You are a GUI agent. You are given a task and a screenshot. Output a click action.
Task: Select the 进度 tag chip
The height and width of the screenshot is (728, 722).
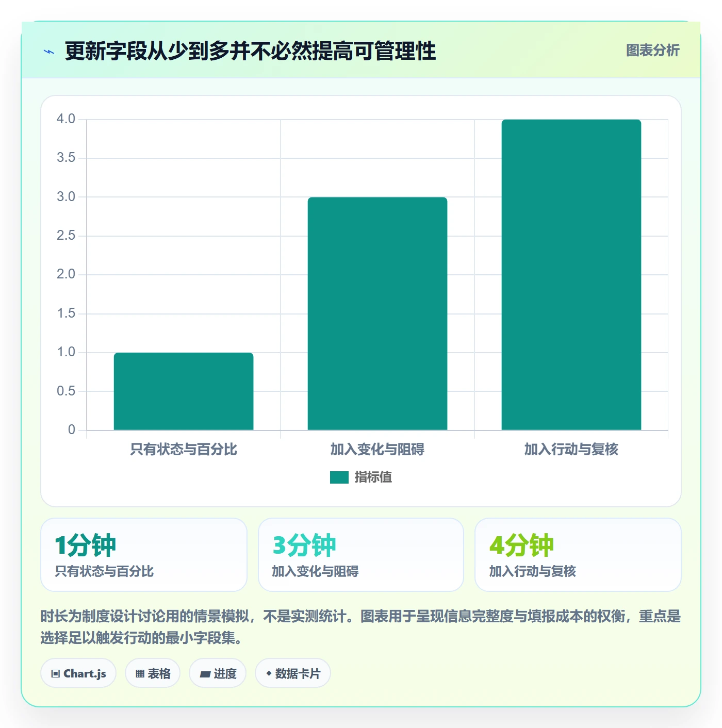pos(218,673)
